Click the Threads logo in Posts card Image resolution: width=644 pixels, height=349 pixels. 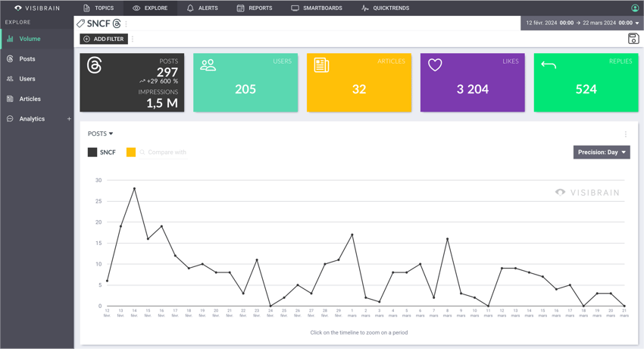coord(95,65)
